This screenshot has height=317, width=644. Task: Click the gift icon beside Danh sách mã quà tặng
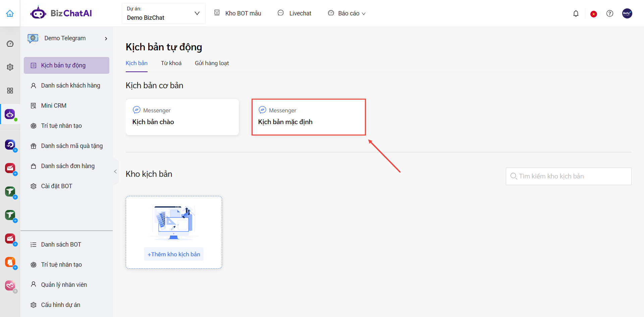click(34, 146)
